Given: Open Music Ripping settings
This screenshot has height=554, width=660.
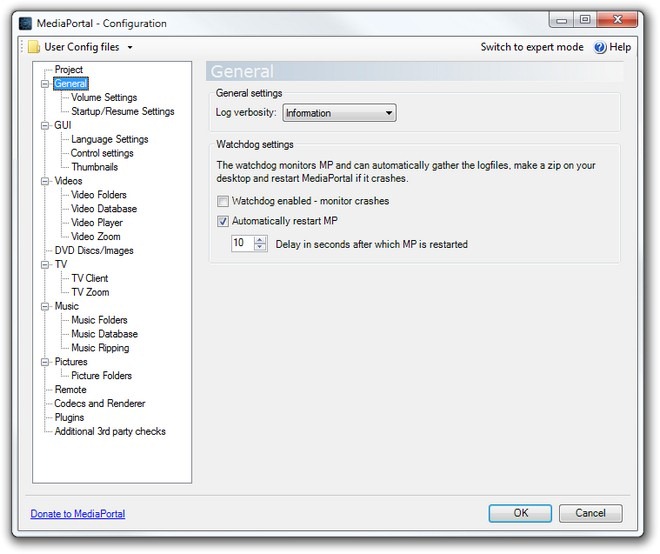Looking at the screenshot, I should [x=100, y=347].
